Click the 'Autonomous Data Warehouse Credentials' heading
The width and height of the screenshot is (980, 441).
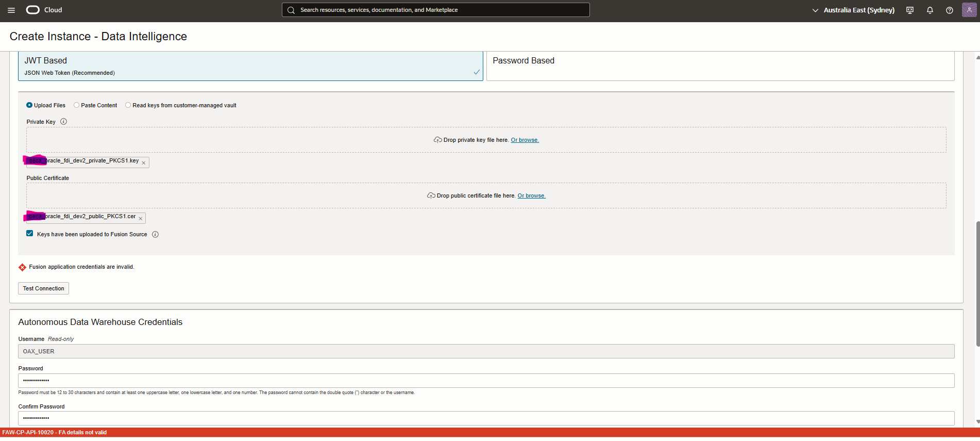100,322
